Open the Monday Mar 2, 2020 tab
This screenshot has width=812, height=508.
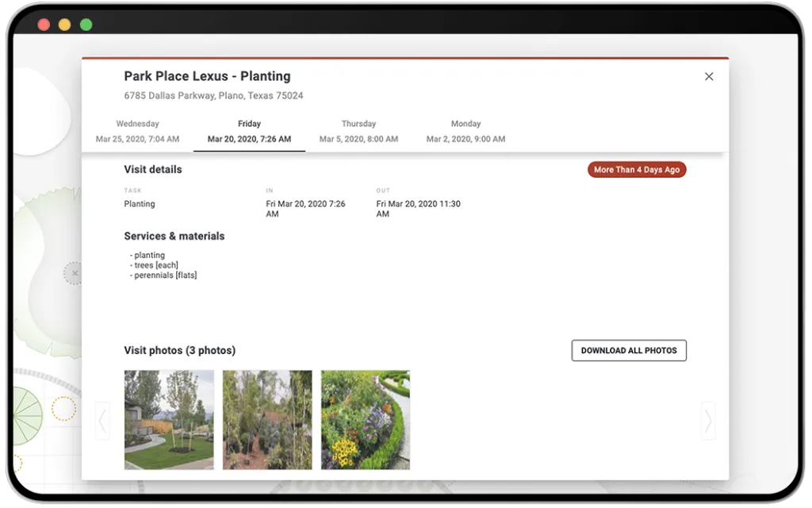pyautogui.click(x=465, y=132)
